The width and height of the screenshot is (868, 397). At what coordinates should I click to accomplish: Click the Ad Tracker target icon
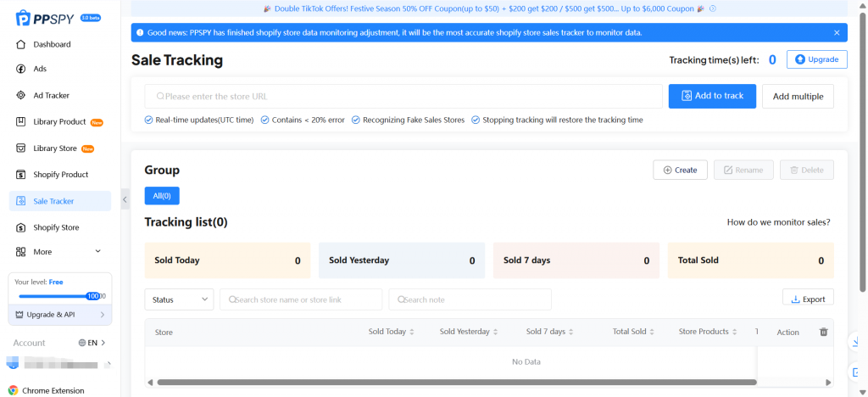(x=21, y=95)
